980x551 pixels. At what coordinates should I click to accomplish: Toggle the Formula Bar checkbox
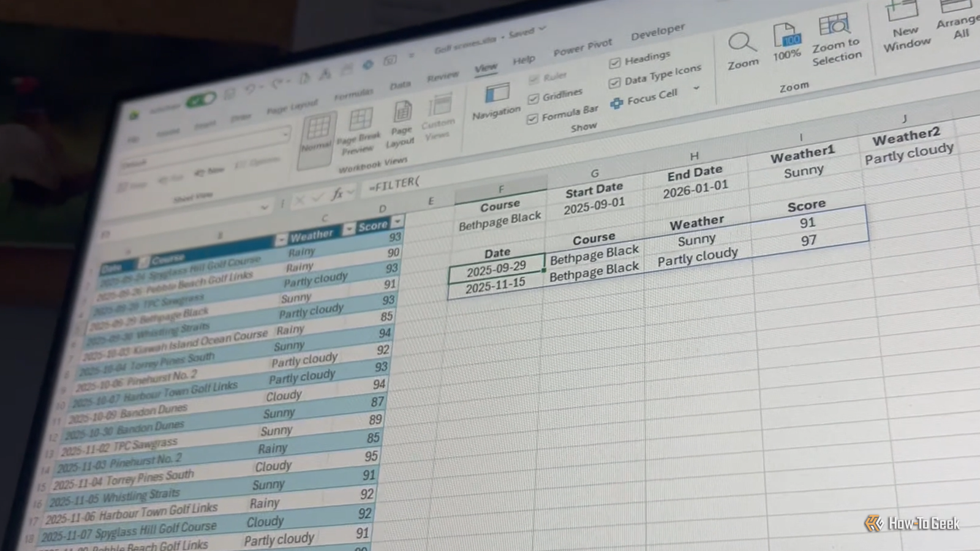click(x=532, y=118)
